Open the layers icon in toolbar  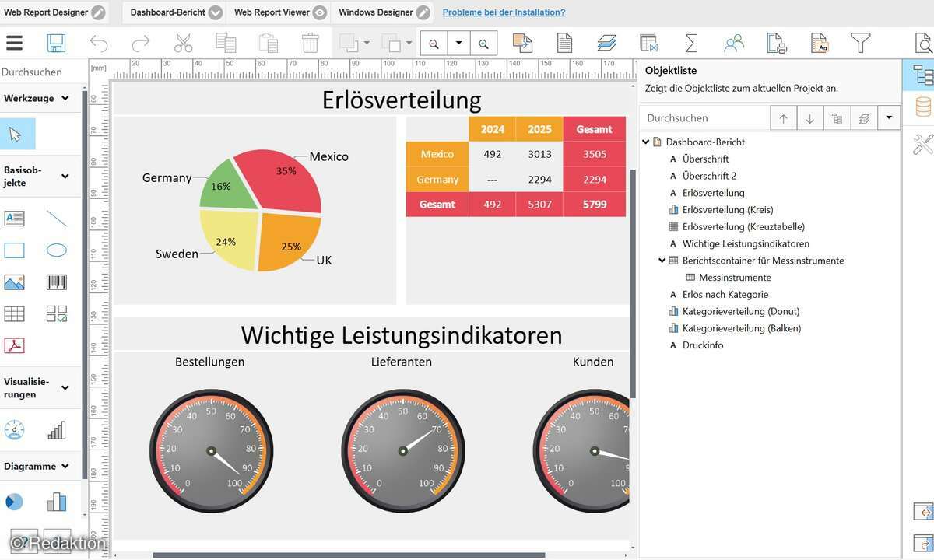click(606, 43)
